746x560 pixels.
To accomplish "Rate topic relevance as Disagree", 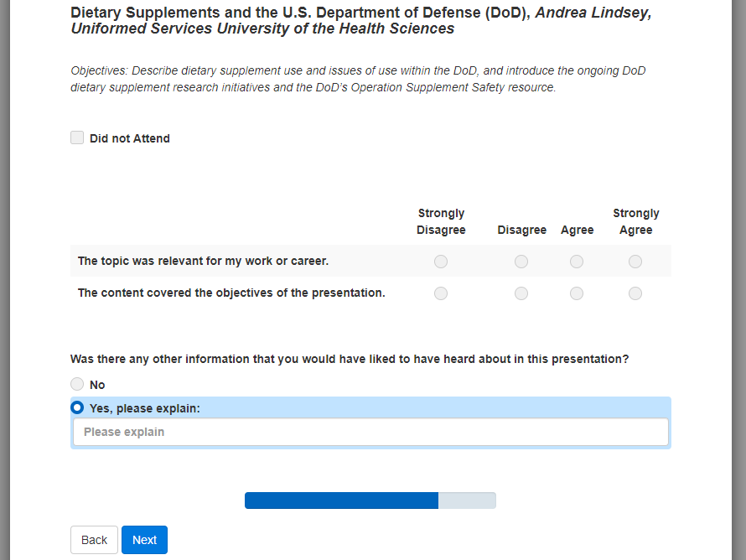I will click(521, 262).
